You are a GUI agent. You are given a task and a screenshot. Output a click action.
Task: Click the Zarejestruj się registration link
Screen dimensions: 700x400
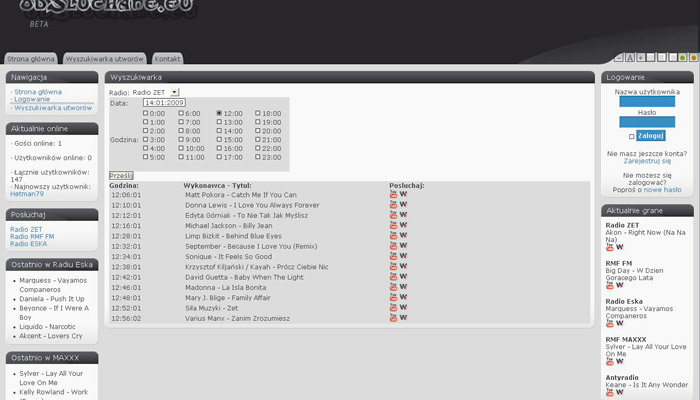647,160
